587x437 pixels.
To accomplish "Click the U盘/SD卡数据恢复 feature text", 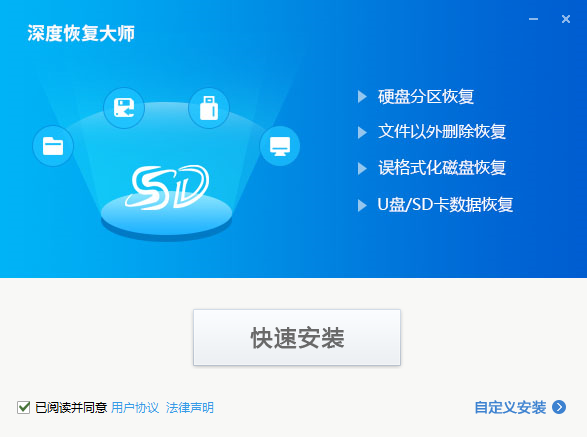I will pyautogui.click(x=445, y=204).
